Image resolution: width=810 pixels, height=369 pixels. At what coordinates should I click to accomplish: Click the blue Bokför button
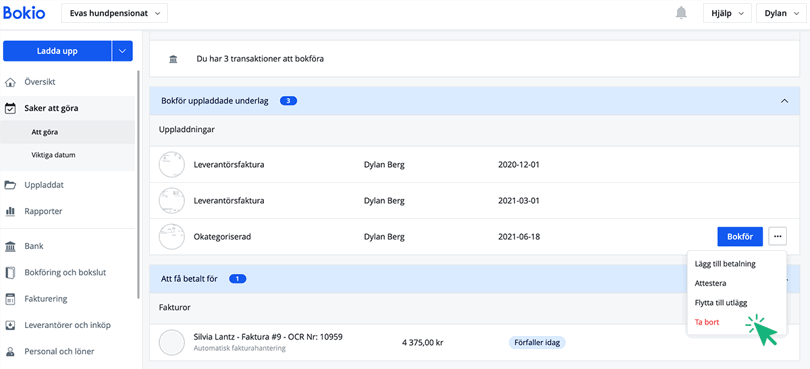pos(740,237)
